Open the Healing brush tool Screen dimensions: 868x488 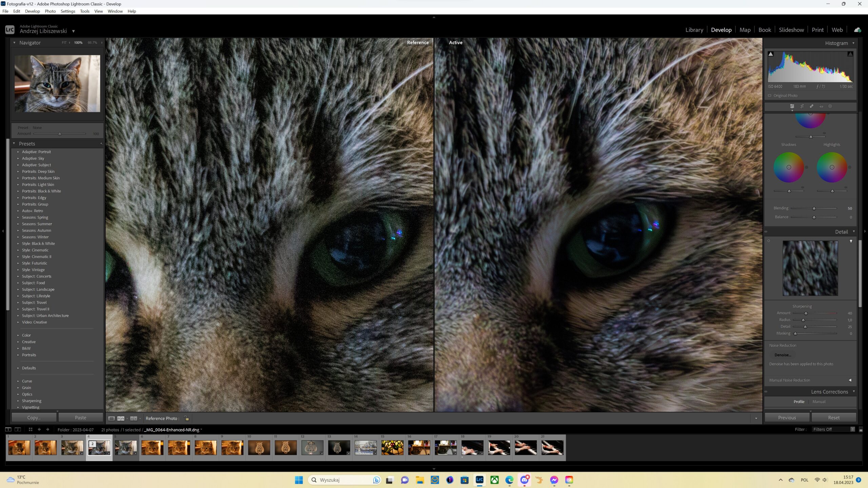click(x=812, y=106)
